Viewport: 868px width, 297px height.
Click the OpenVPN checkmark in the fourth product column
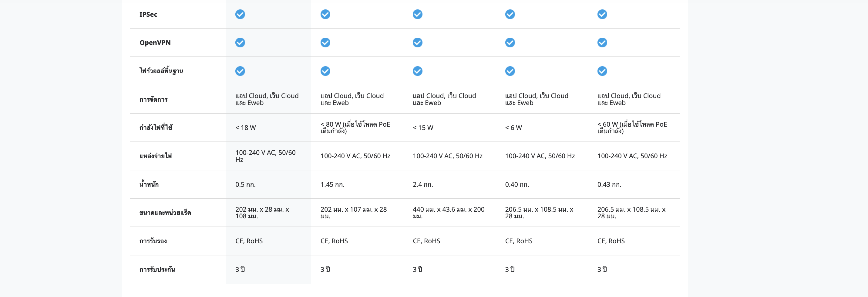[510, 43]
